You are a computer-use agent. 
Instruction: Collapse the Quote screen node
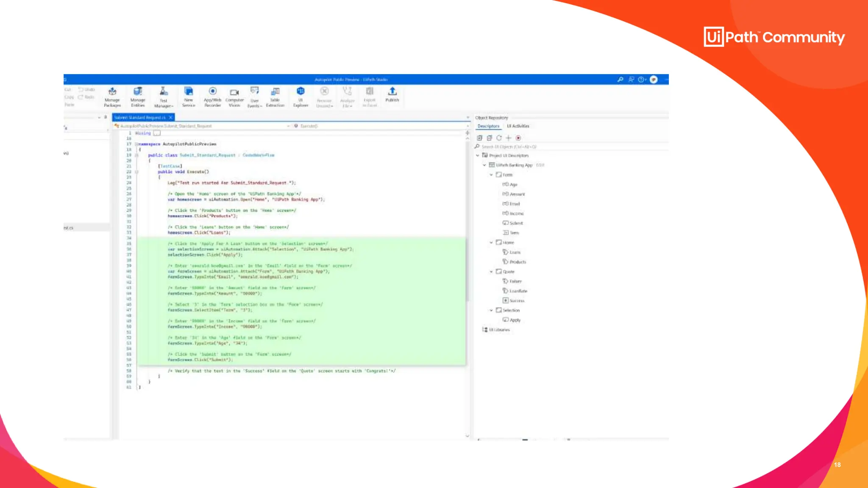click(491, 272)
